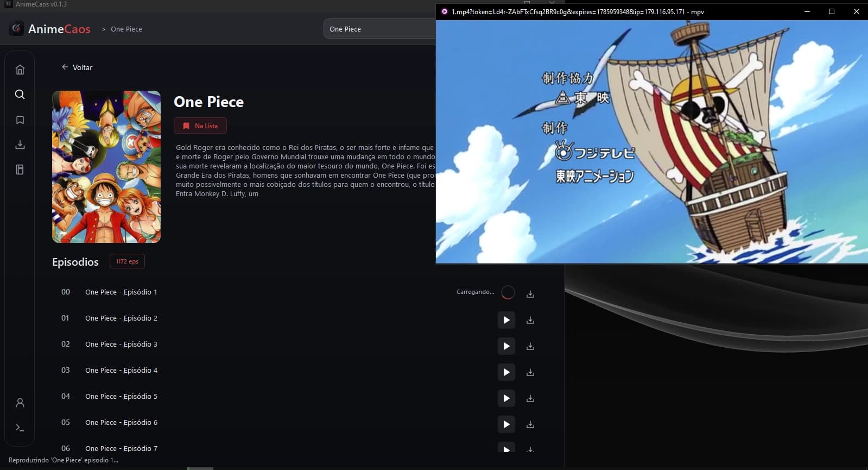The width and height of the screenshot is (868, 470).
Task: Download One Piece - Episódio 4
Action: click(x=530, y=372)
